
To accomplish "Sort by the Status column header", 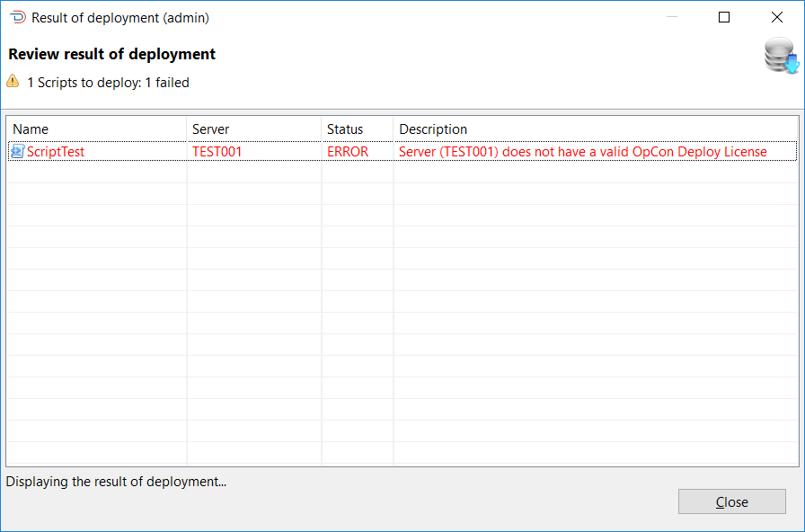I will (x=358, y=129).
